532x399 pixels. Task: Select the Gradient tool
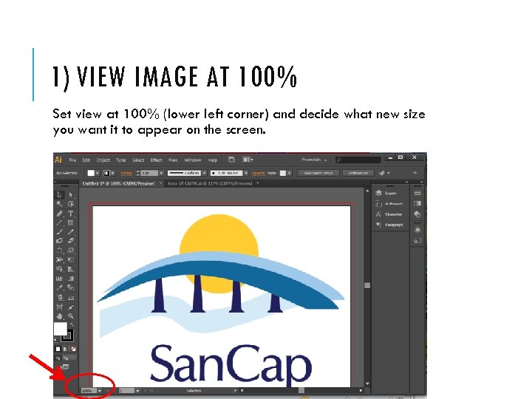[71, 279]
